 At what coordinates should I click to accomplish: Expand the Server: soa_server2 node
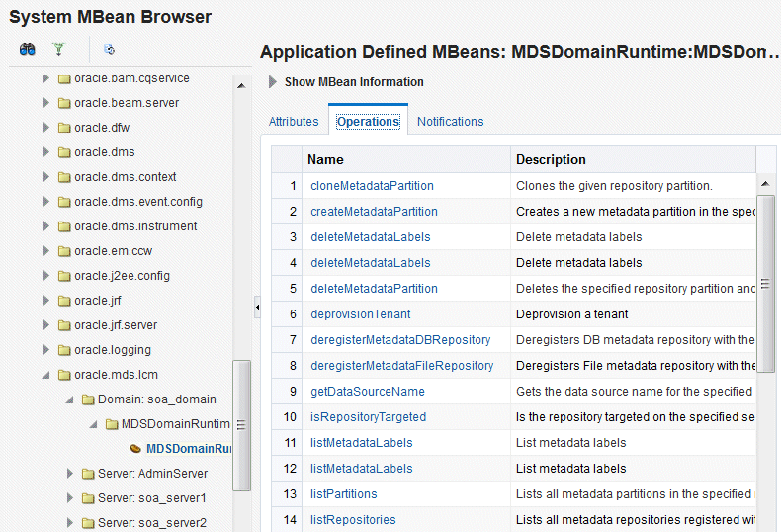70,522
